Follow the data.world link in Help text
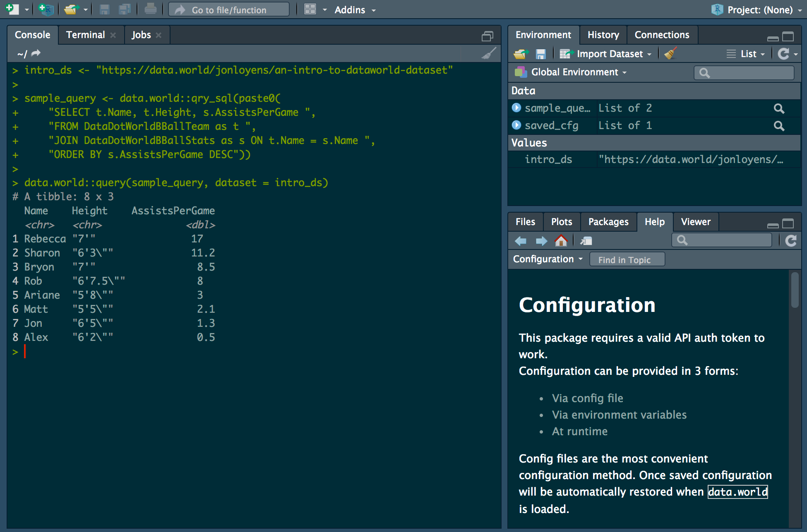This screenshot has height=532, width=807. tap(737, 492)
